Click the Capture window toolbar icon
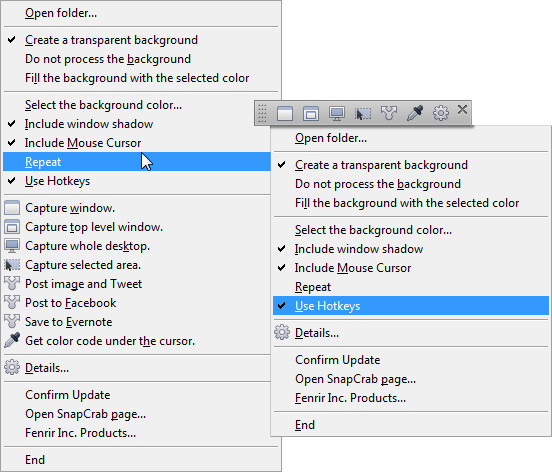 click(284, 113)
